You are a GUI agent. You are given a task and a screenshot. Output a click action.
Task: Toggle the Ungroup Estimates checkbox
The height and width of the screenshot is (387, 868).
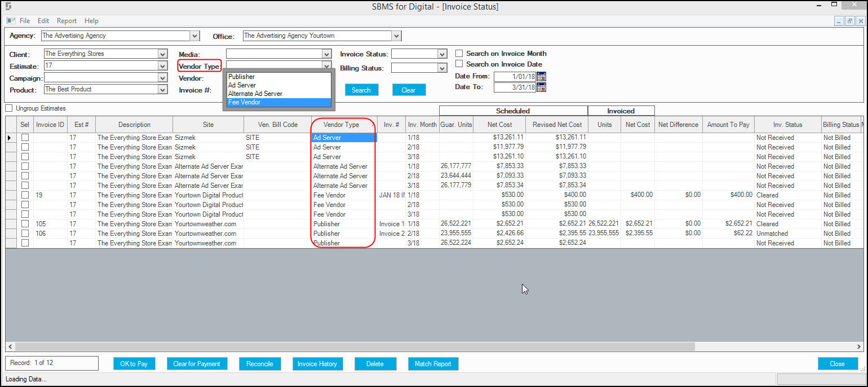tap(9, 108)
